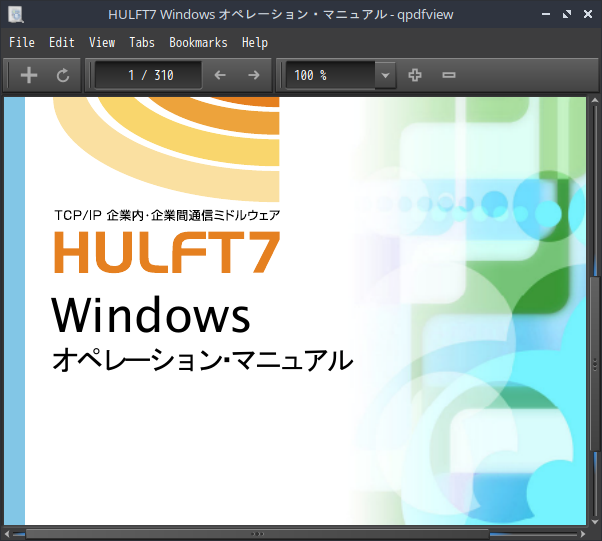This screenshot has height=541, width=602.
Task: Close the qpdfview window
Action: 588,15
